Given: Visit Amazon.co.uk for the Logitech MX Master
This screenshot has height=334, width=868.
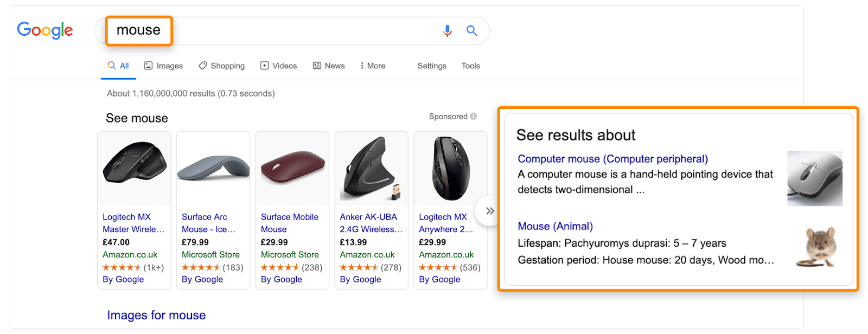Looking at the screenshot, I should (x=129, y=255).
